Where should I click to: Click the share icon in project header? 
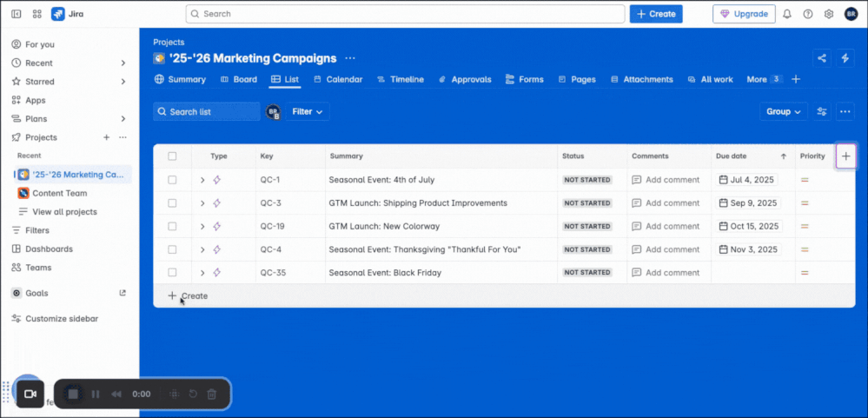point(821,58)
